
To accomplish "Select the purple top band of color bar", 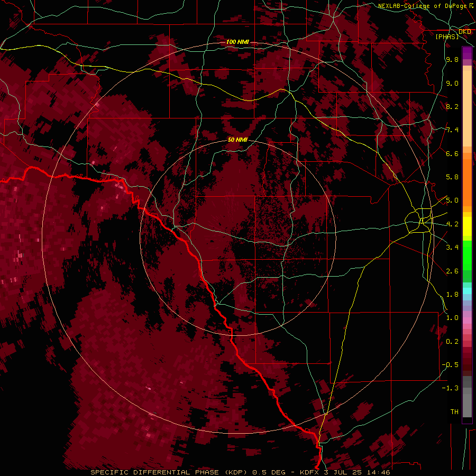I will (x=467, y=53).
